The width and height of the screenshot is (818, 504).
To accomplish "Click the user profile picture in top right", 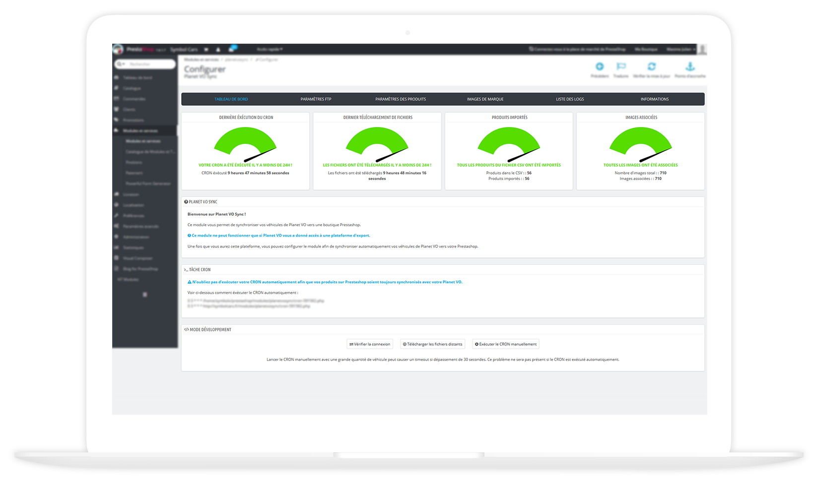I will (702, 49).
